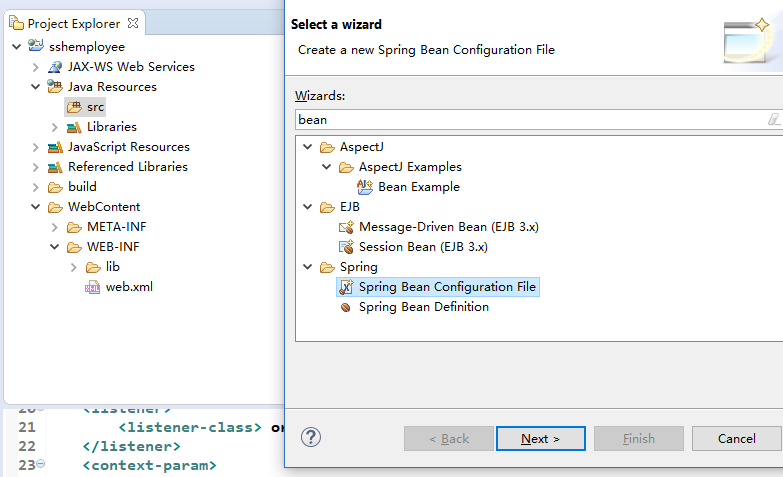Click the help question mark icon
This screenshot has height=477, width=783.
pyautogui.click(x=311, y=437)
